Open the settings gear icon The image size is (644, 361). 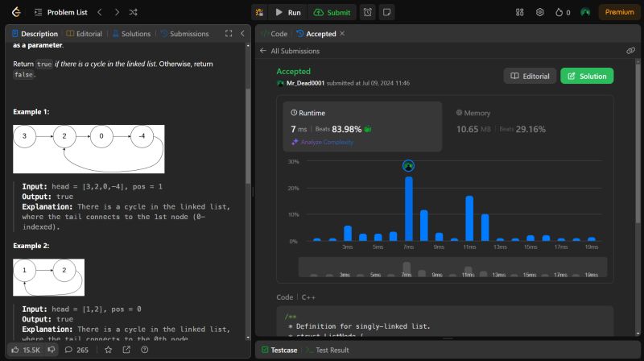[540, 12]
